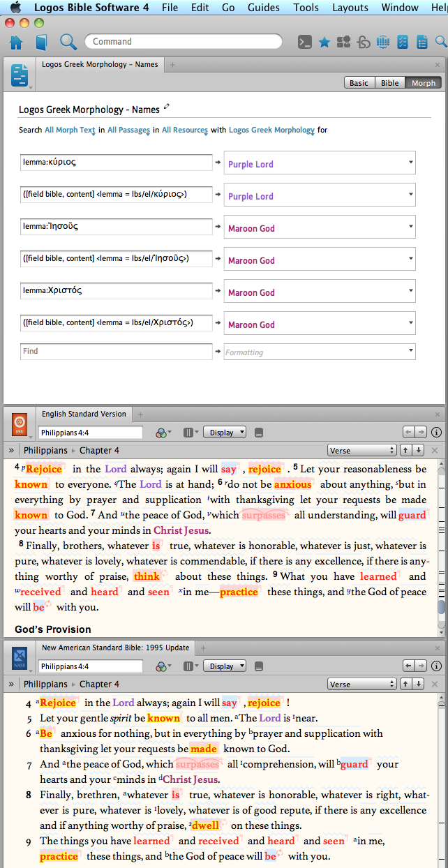Click the reading view icon in ESV panel
The image size is (448, 868).
[x=258, y=433]
